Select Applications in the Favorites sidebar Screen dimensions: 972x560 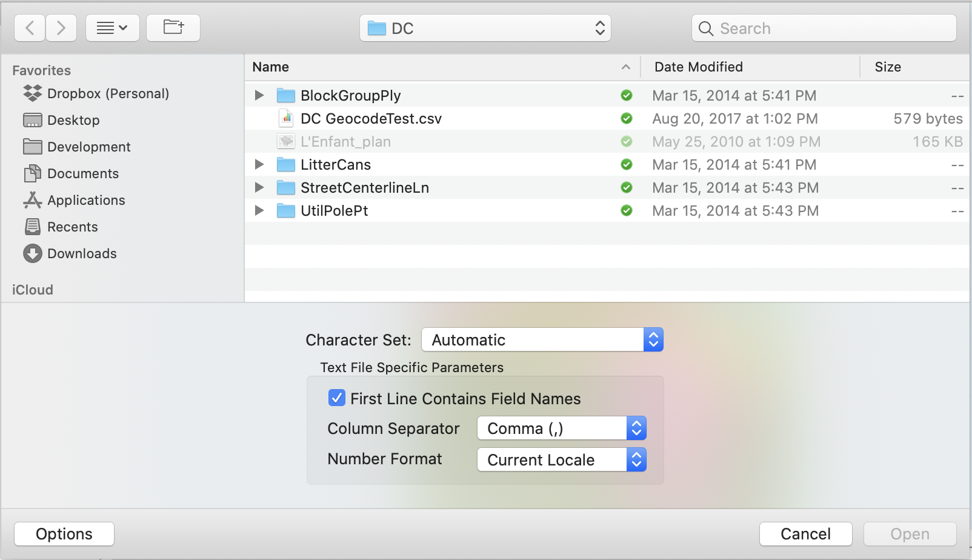(86, 200)
